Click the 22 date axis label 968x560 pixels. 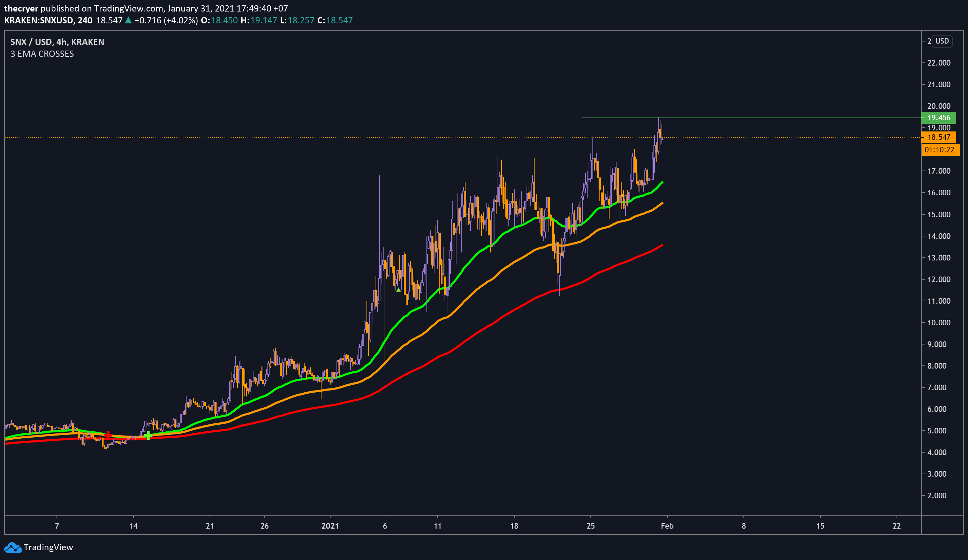pyautogui.click(x=897, y=526)
